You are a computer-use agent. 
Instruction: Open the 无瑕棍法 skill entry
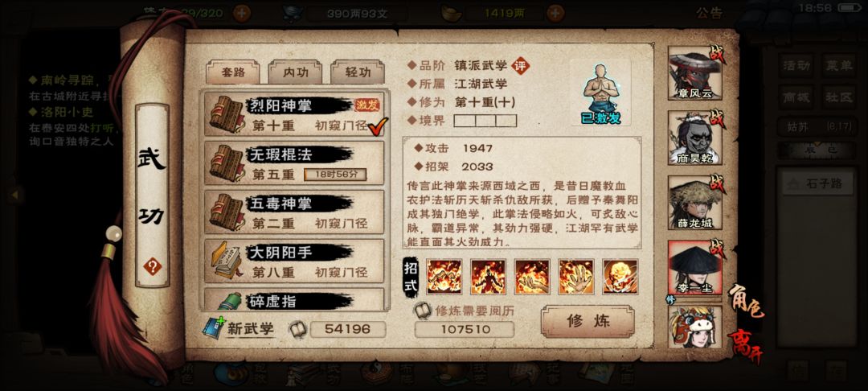294,163
